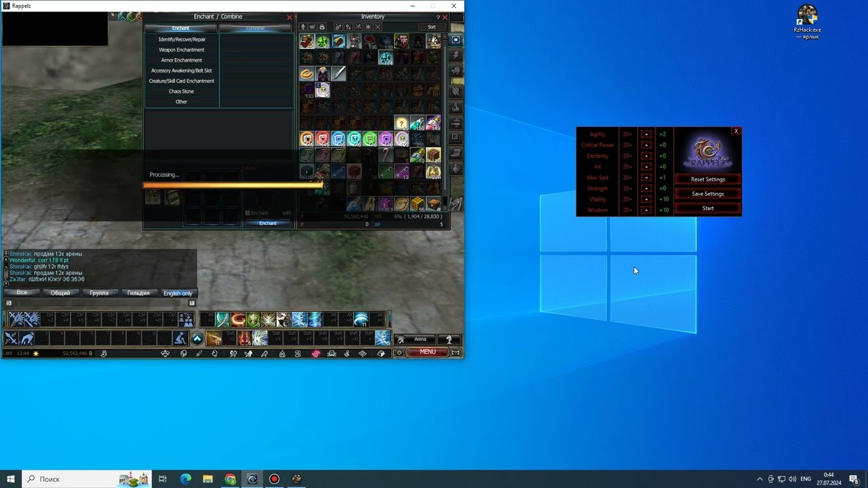The image size is (868, 488).
Task: Select Chaos Stone category
Action: click(182, 91)
